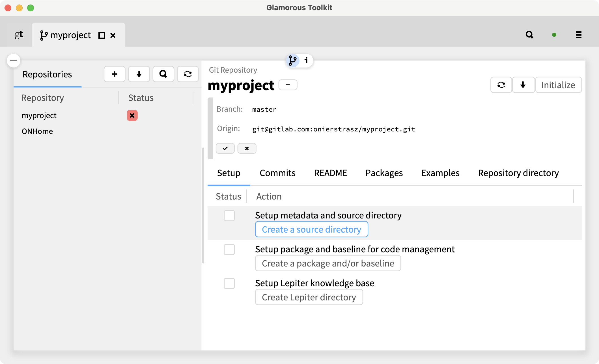The width and height of the screenshot is (599, 364).
Task: Collapse the pane with the round minus button
Action: [14, 60]
